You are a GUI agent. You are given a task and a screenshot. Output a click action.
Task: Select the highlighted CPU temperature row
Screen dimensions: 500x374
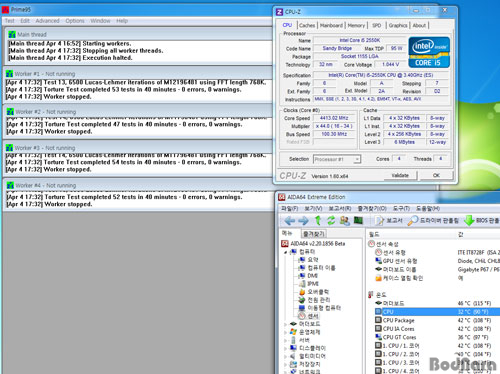click(x=437, y=312)
